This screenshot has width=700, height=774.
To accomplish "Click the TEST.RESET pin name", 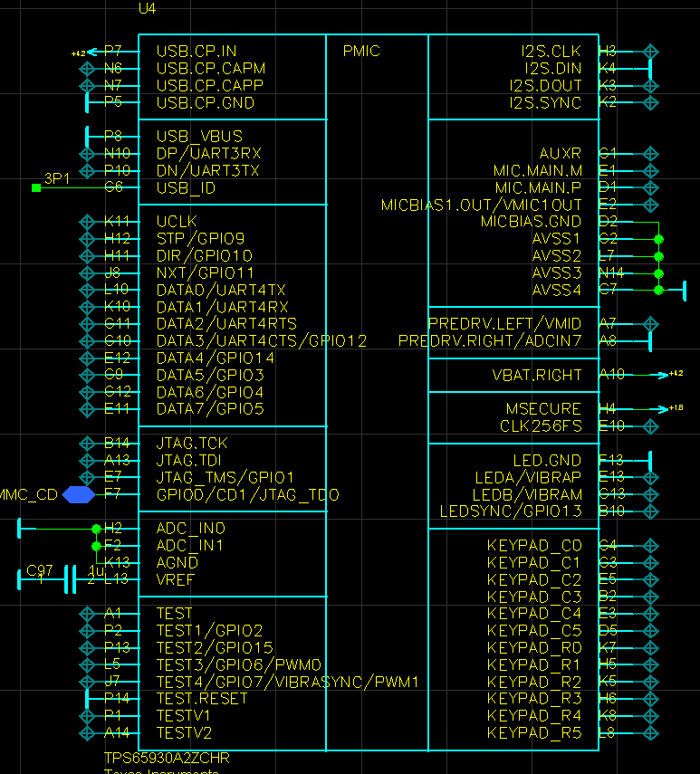I will [x=202, y=699].
